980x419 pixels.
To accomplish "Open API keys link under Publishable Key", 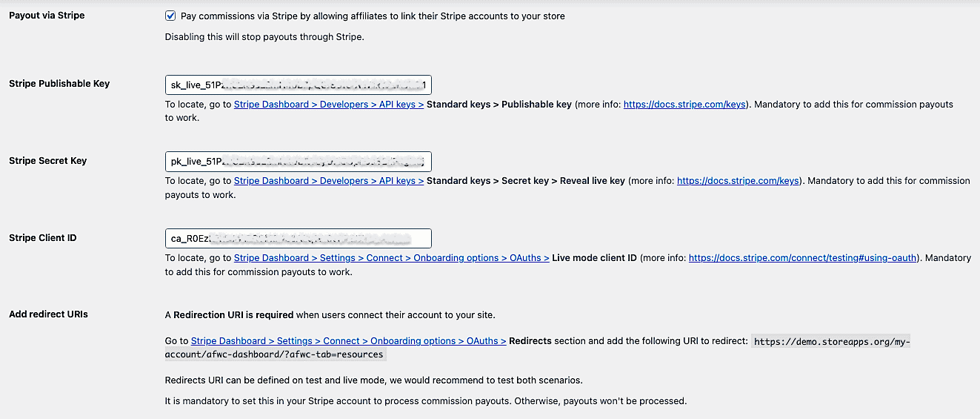I will pos(329,105).
